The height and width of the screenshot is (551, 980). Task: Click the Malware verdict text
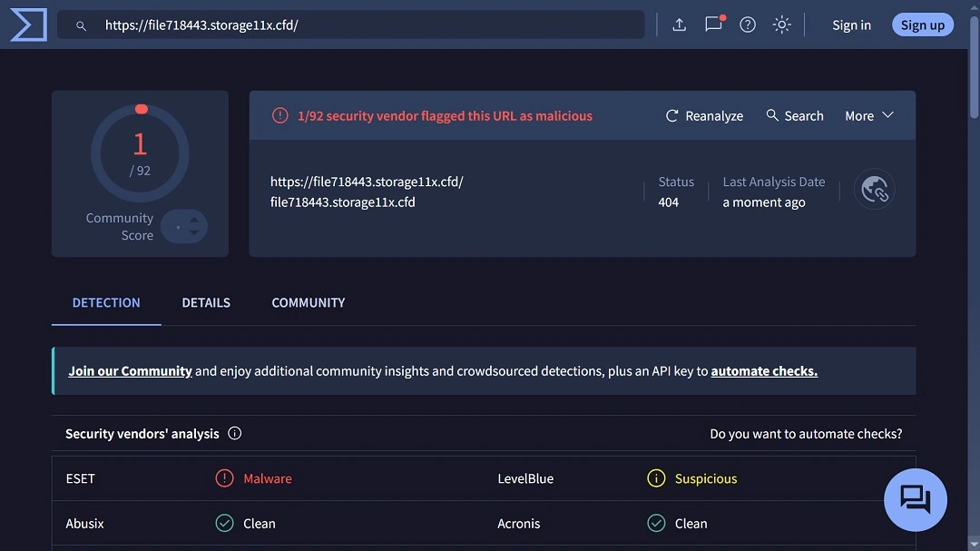[268, 478]
